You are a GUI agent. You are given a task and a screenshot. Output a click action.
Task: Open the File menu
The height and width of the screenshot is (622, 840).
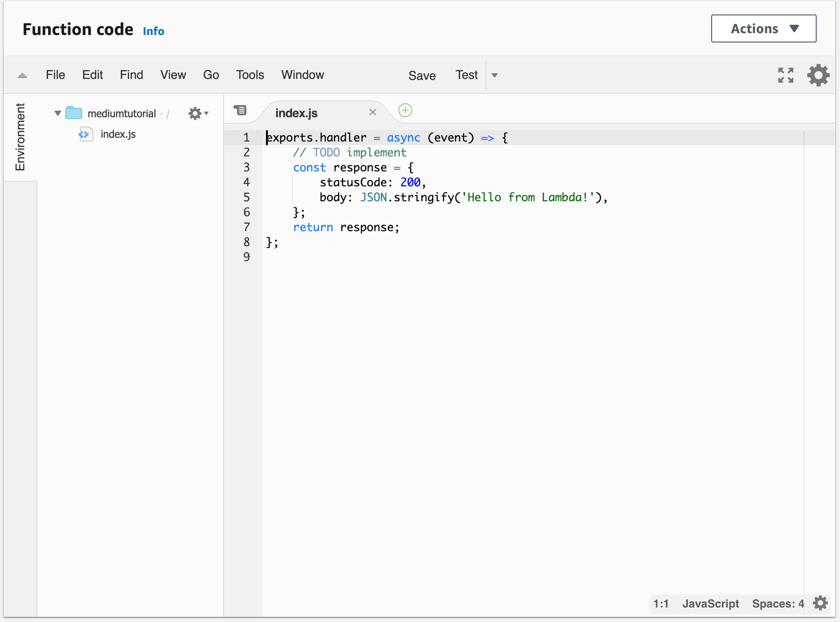pyautogui.click(x=56, y=75)
